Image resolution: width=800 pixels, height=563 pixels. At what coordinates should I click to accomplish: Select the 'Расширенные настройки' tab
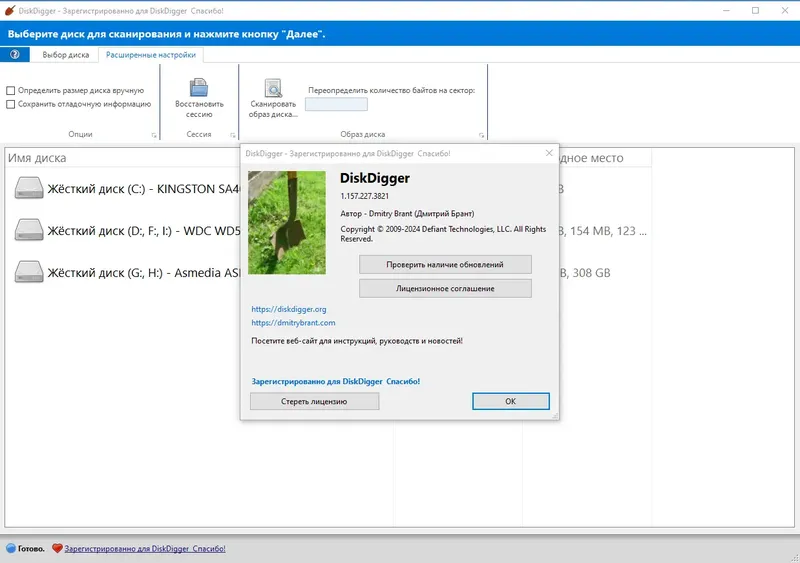click(x=151, y=55)
